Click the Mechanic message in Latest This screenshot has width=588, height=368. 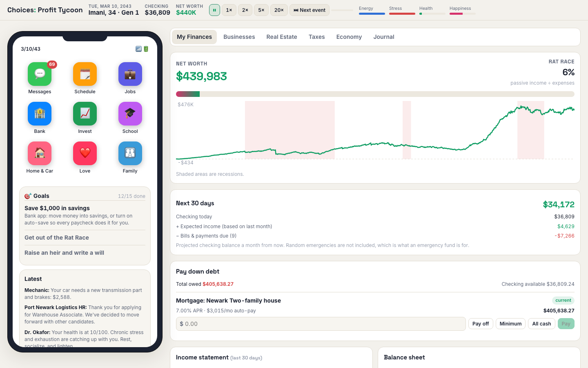[x=85, y=294]
